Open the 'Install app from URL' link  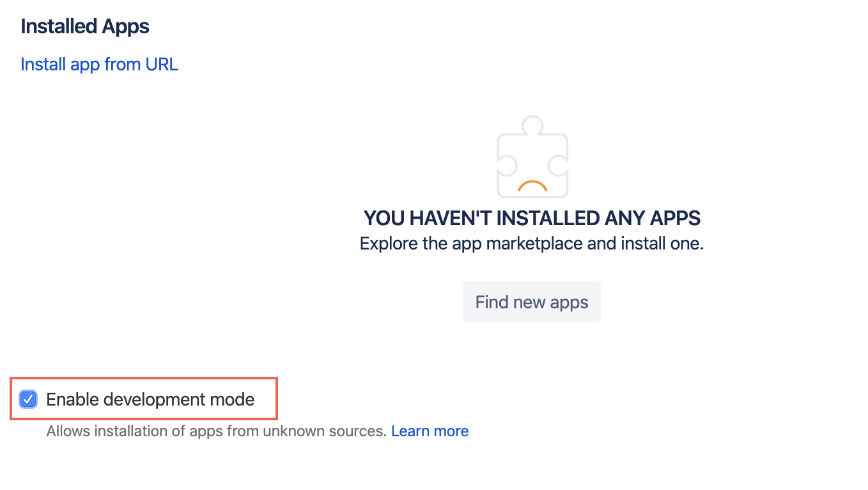coord(99,64)
